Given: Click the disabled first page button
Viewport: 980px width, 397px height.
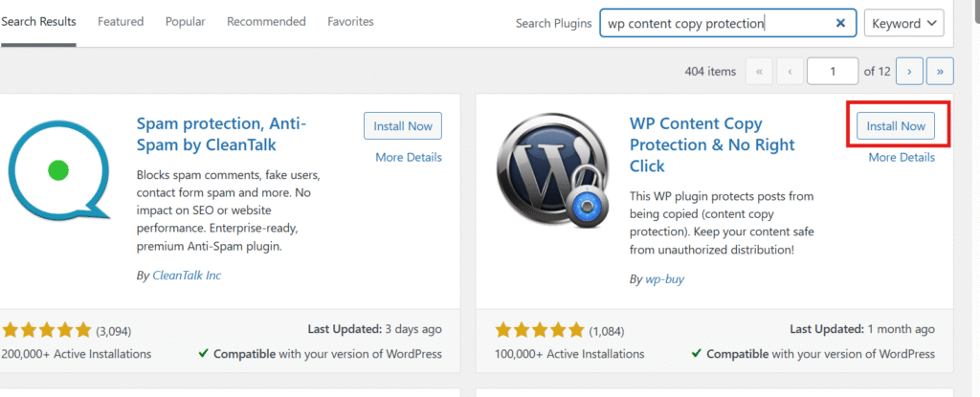Looking at the screenshot, I should 759,72.
